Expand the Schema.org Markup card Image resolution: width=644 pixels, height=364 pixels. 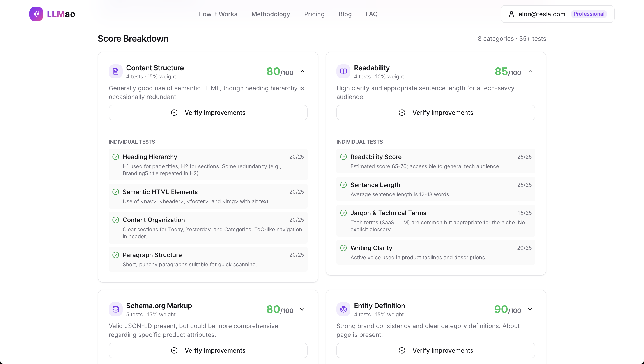click(302, 309)
